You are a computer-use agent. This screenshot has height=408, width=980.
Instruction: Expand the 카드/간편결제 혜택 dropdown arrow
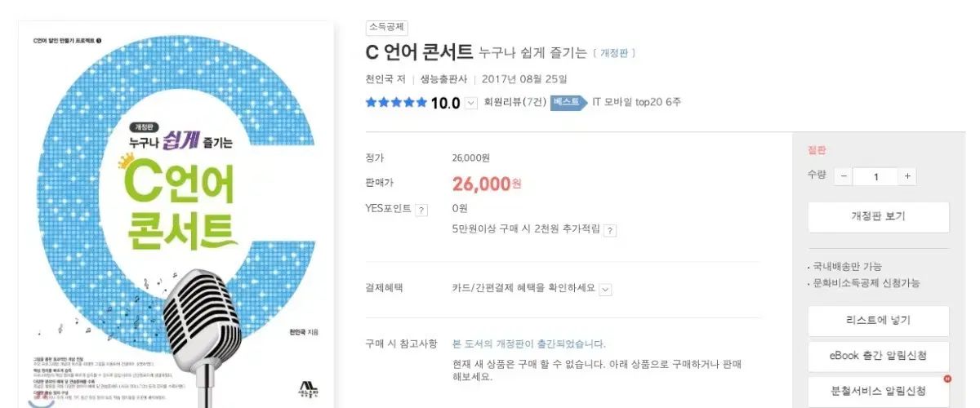click(605, 289)
